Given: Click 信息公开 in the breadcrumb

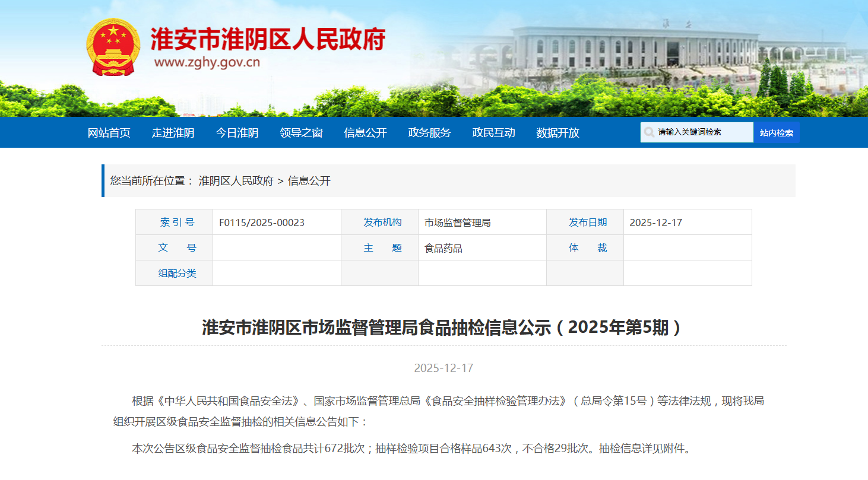Looking at the screenshot, I should pyautogui.click(x=309, y=181).
